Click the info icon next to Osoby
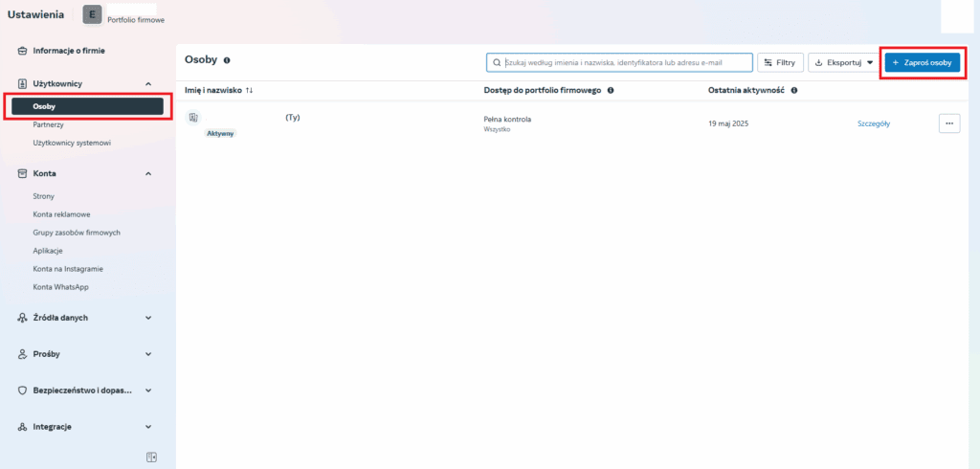The width and height of the screenshot is (980, 469). 227,60
